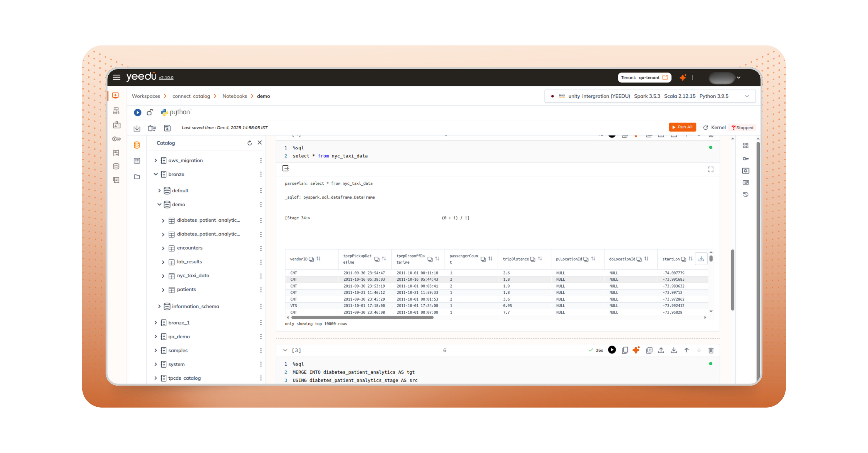Click the hamburger menu beside the yeedu logo

point(116,77)
